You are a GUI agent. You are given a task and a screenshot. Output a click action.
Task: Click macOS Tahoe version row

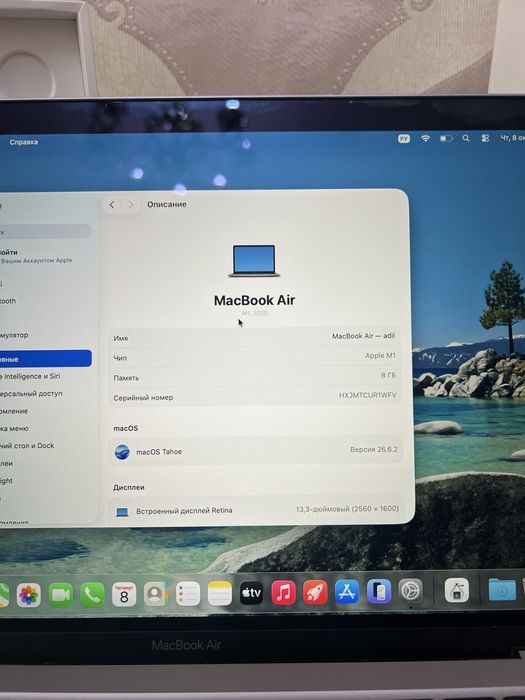[255, 451]
